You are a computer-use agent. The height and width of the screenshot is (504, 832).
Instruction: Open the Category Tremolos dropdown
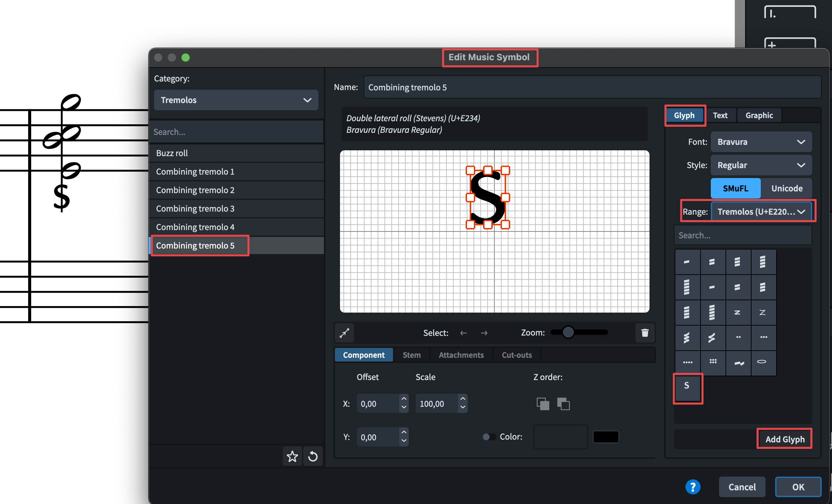[236, 100]
